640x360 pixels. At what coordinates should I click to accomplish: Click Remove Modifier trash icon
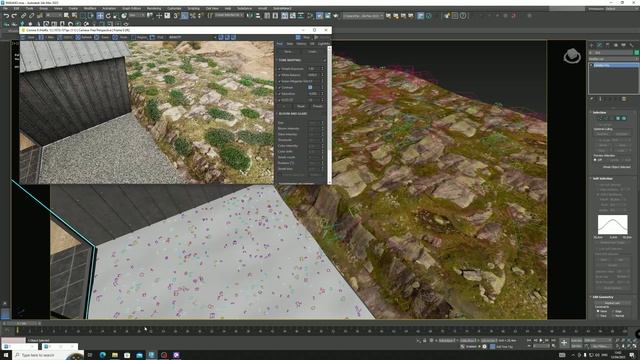[624, 99]
